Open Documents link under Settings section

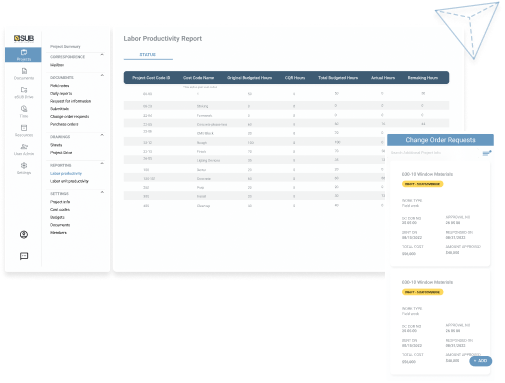60,225
